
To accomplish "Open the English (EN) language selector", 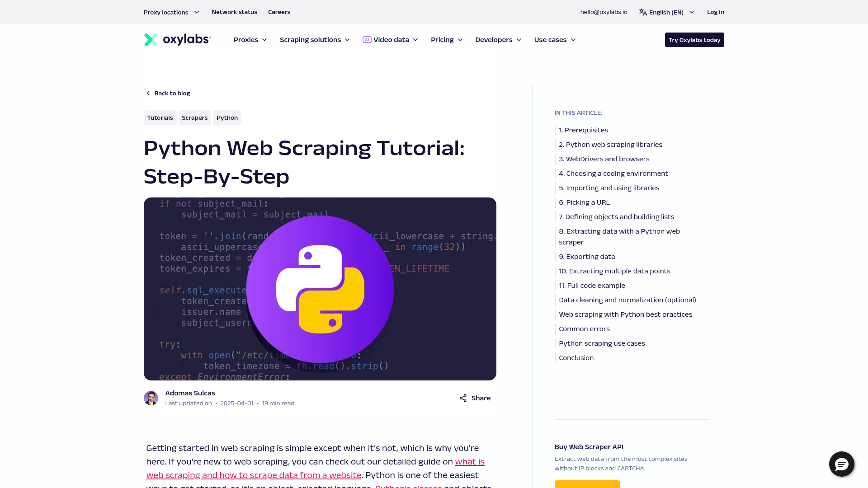I will [666, 12].
